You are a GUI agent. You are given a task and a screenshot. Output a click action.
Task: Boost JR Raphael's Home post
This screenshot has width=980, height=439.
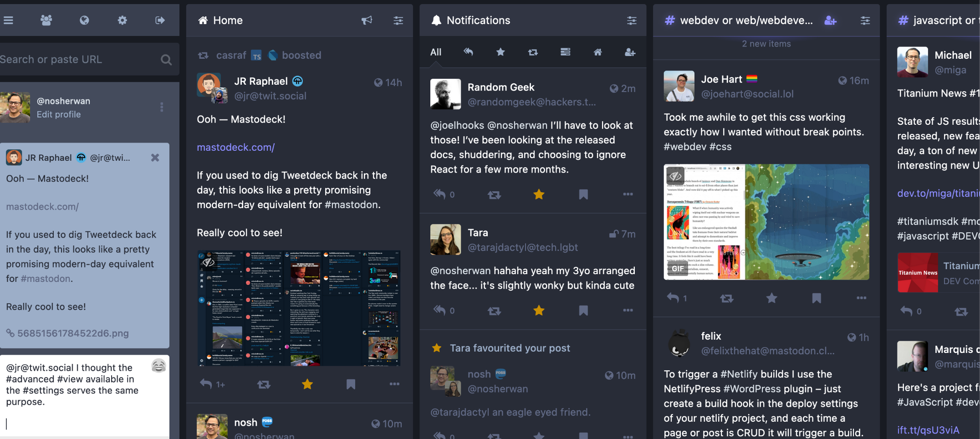tap(264, 384)
